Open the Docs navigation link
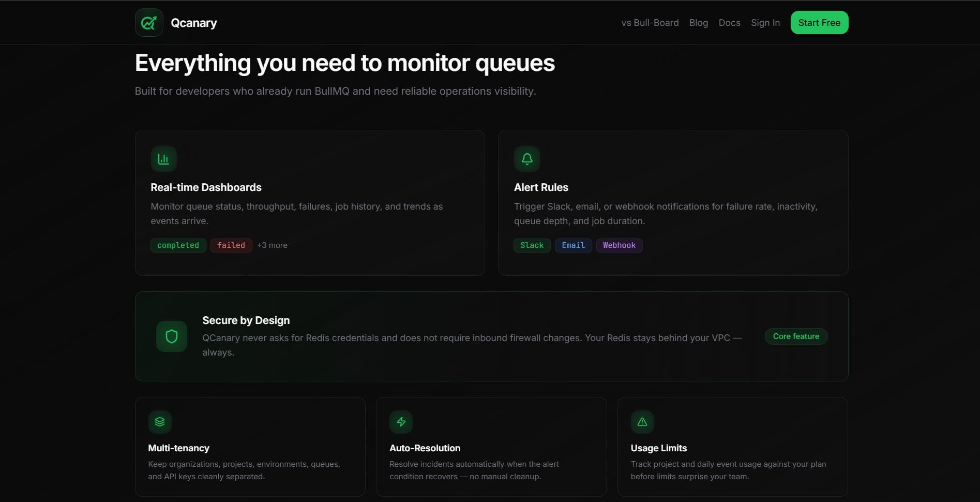 [729, 23]
